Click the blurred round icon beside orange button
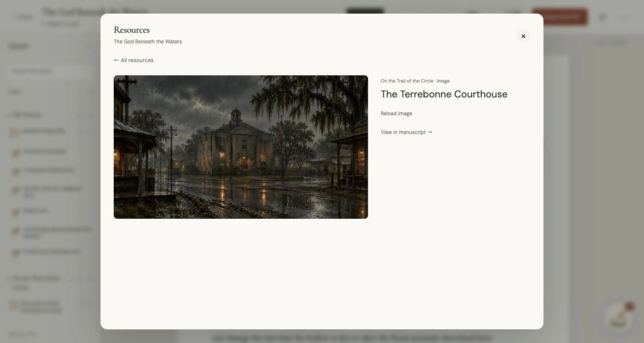Image resolution: width=644 pixels, height=343 pixels. click(602, 17)
